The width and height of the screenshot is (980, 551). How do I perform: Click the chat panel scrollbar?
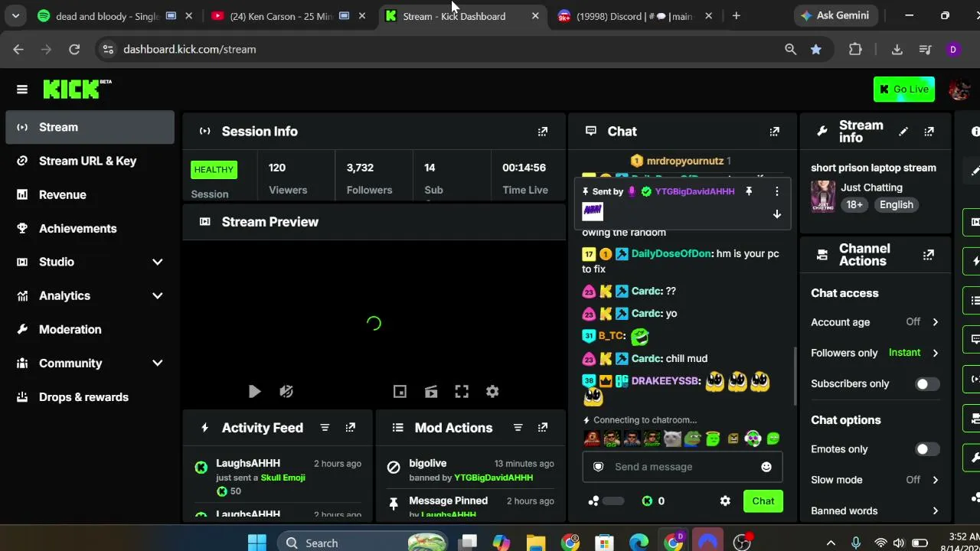(x=795, y=377)
